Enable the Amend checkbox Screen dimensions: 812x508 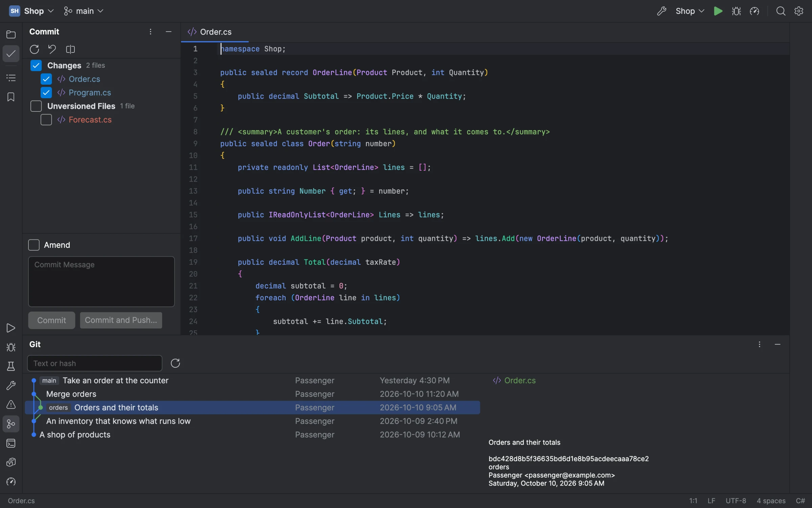coord(34,245)
